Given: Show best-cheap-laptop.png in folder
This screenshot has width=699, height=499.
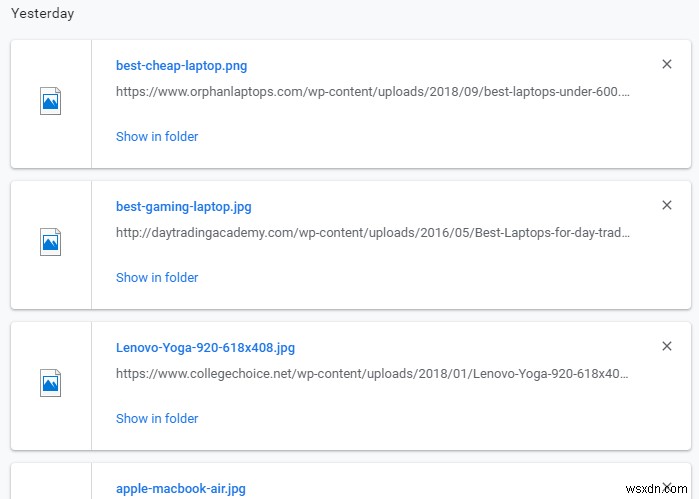Looking at the screenshot, I should tap(157, 136).
